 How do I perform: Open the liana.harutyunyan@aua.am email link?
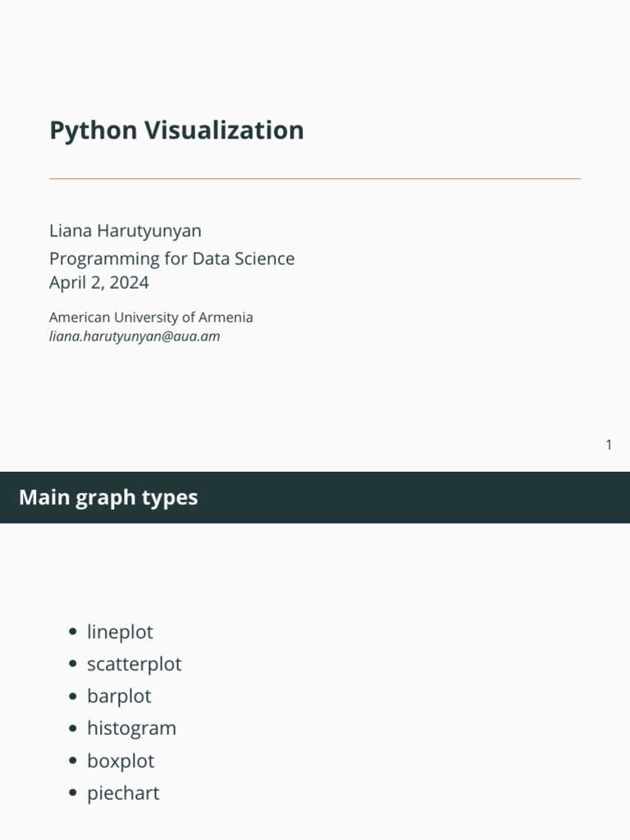[x=135, y=336]
